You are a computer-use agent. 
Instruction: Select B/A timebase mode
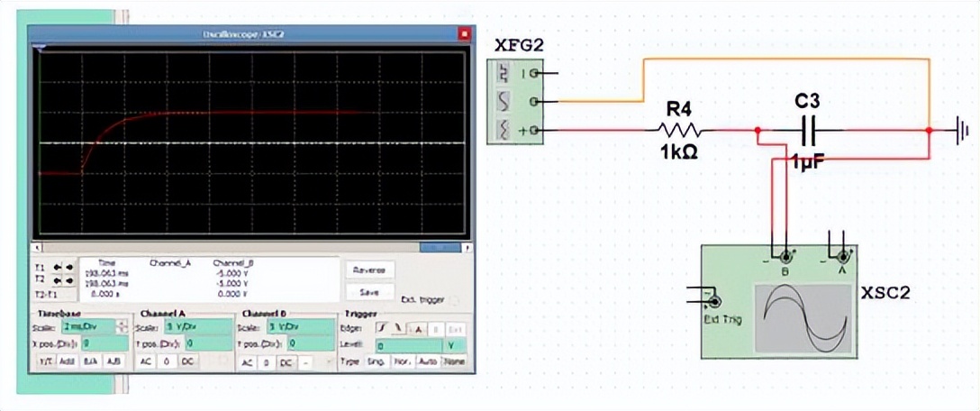point(91,361)
